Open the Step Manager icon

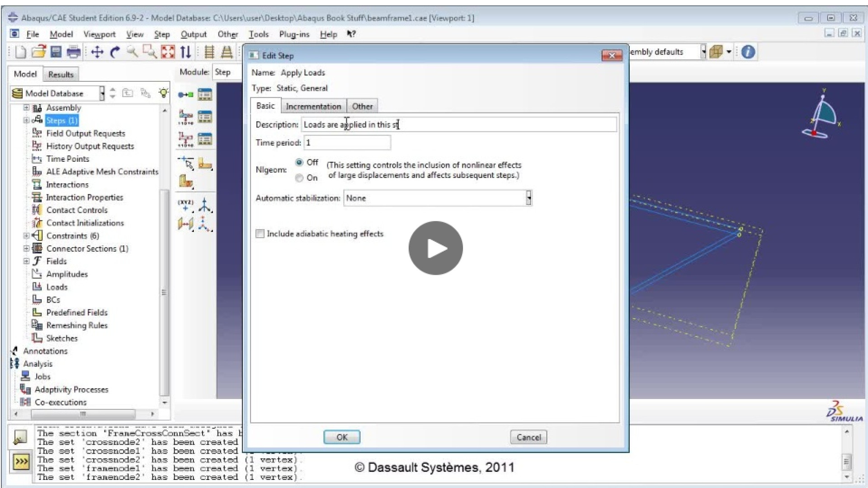tap(205, 94)
